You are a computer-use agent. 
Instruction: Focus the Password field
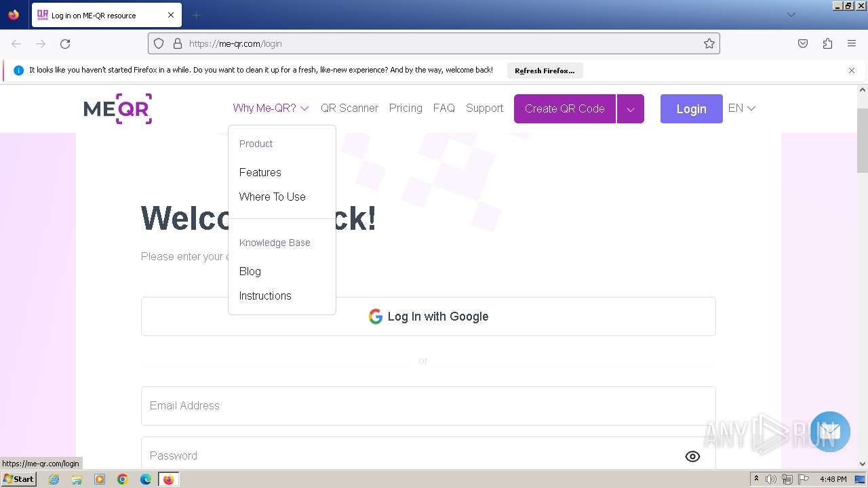429,454
